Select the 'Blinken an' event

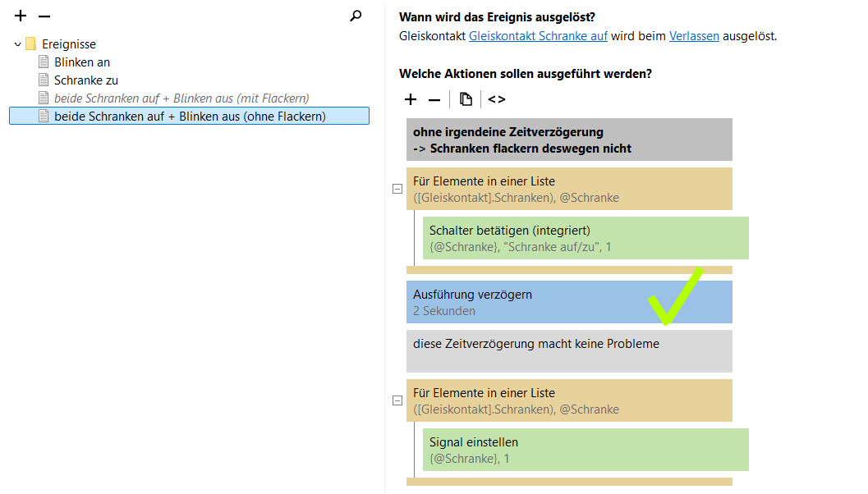81,62
